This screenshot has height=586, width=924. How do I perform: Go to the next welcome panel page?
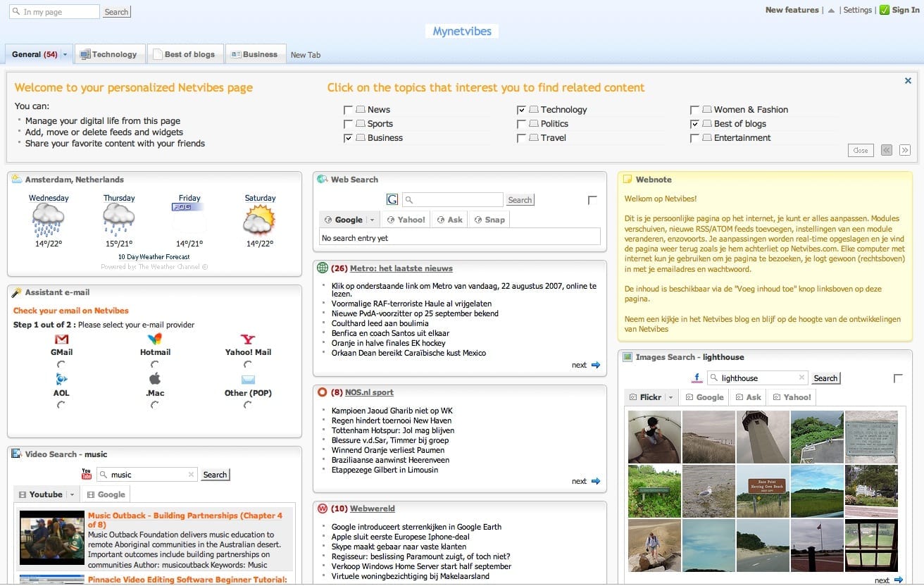click(x=905, y=150)
